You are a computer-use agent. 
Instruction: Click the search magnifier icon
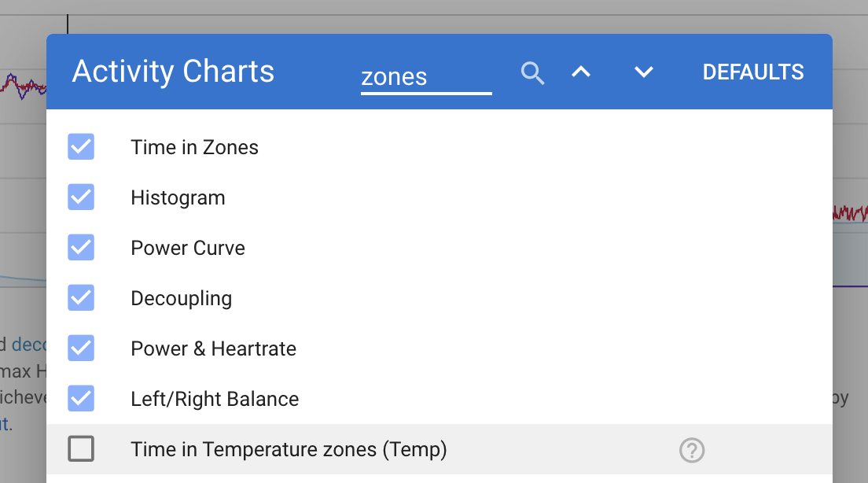click(533, 73)
